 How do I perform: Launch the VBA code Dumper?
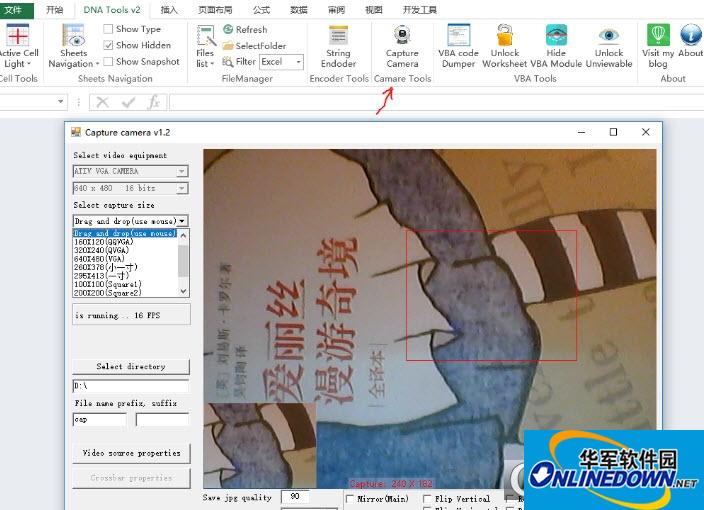(458, 36)
